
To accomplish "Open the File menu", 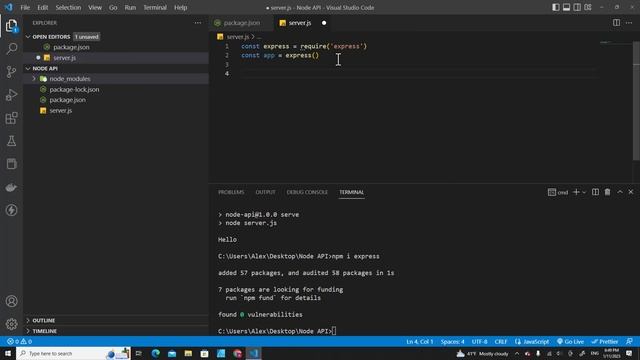I will click(x=25, y=7).
